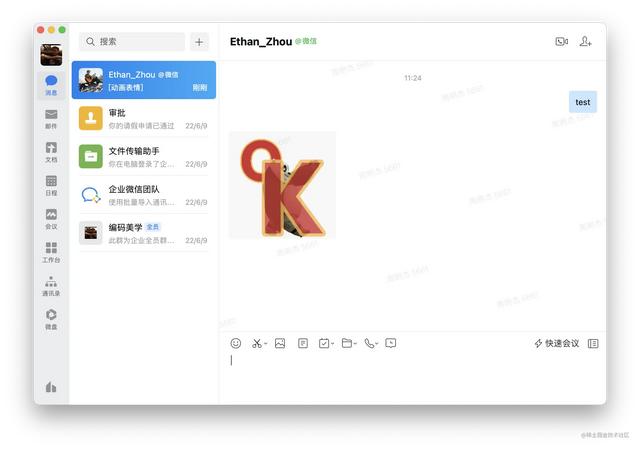Screen dimensions: 640x449
Task: Click the to-do checkbox calendar icon
Action: 324,343
